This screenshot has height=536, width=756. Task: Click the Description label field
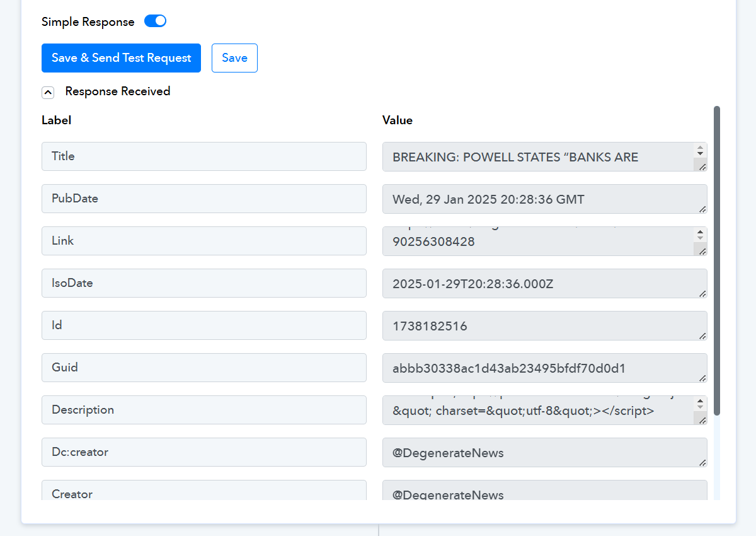pos(204,410)
